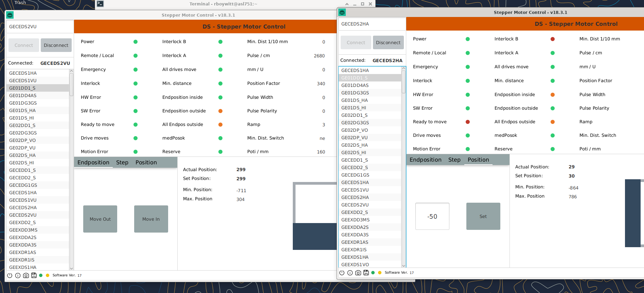Click greyed Connect button in right window

point(356,42)
